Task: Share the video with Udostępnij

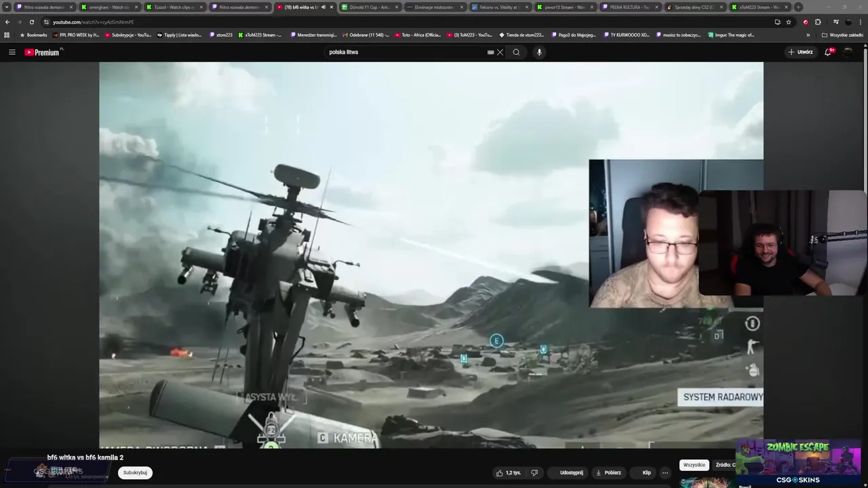Action: coord(567,472)
